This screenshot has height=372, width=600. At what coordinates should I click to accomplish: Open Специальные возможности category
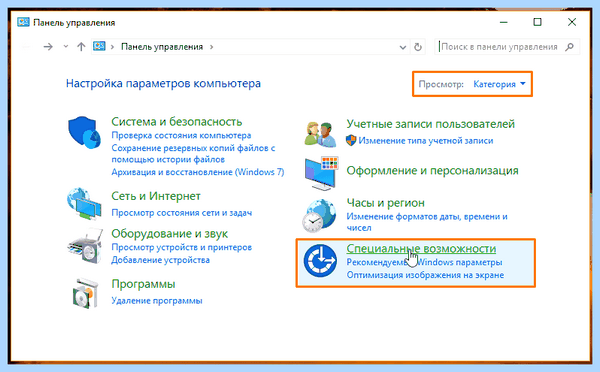[421, 249]
